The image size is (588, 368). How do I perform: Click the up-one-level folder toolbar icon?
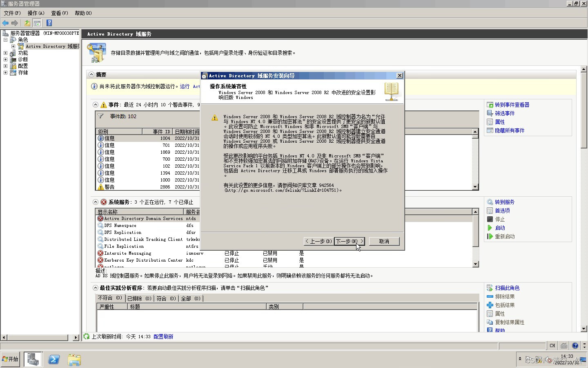pyautogui.click(x=27, y=23)
